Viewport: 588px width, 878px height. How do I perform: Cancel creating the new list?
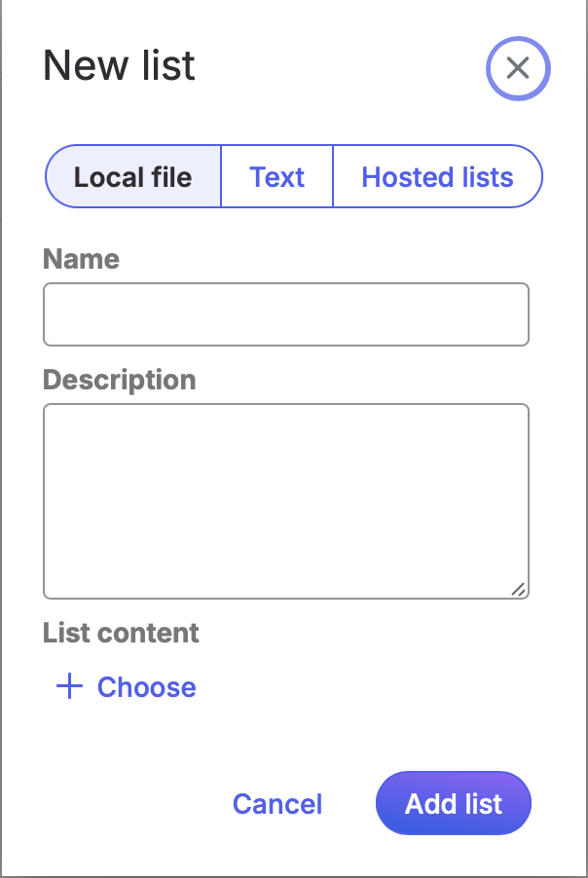tap(277, 803)
